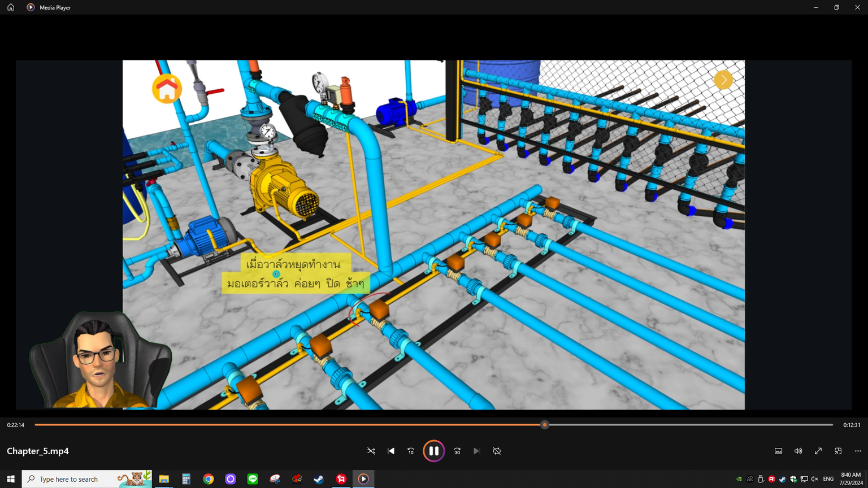Image resolution: width=868 pixels, height=488 pixels.
Task: Skip forward 30 seconds
Action: click(457, 451)
